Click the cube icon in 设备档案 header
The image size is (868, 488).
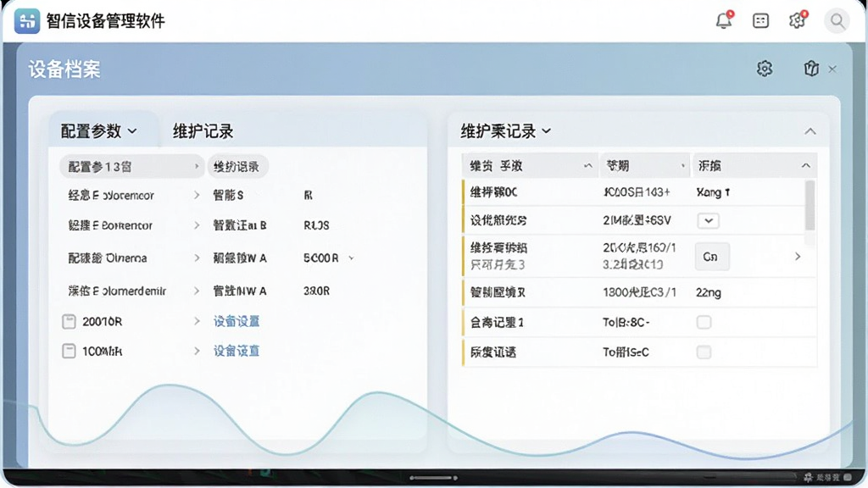tap(811, 69)
